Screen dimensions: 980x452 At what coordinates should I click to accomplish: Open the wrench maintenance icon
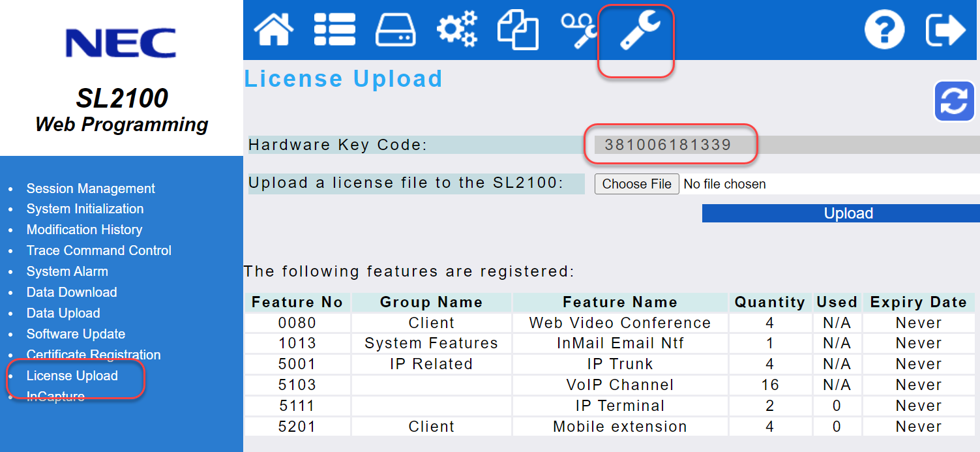(640, 30)
